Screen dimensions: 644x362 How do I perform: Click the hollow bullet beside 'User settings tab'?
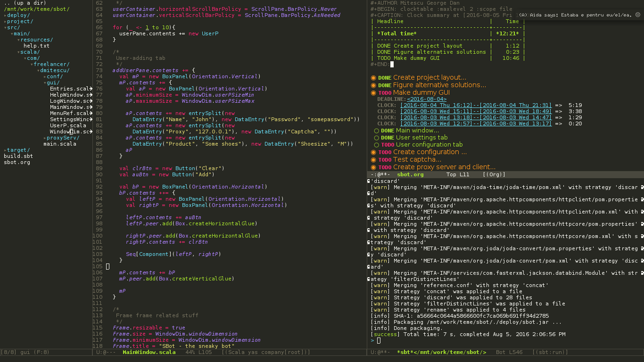[377, 138]
